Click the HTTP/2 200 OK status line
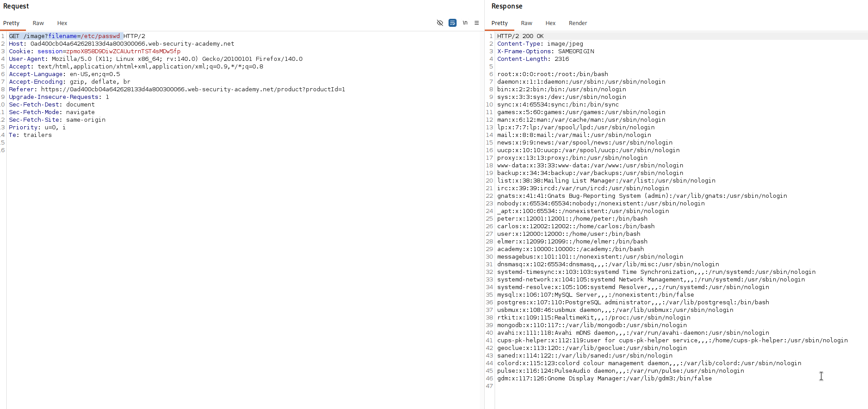Viewport: 868px width, 409px height. coord(521,36)
